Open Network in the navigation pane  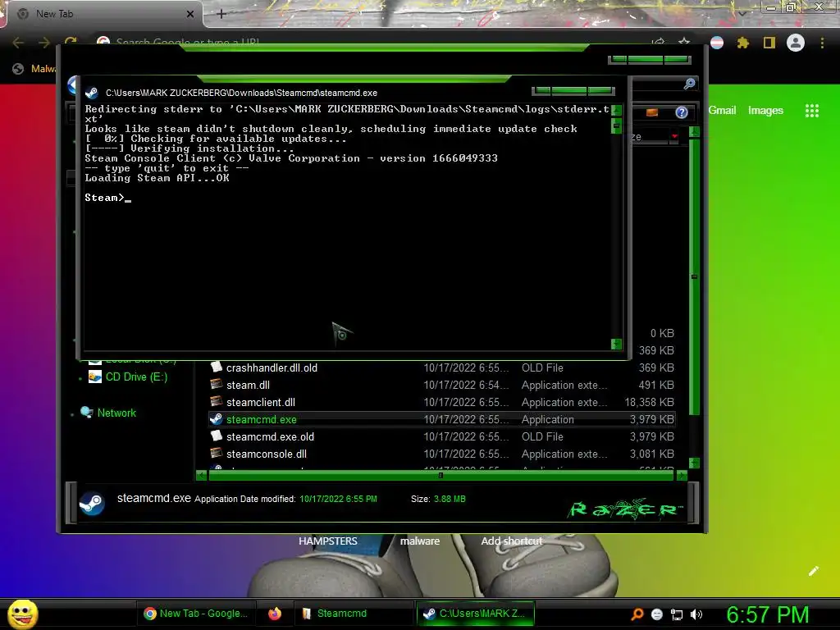tap(116, 413)
